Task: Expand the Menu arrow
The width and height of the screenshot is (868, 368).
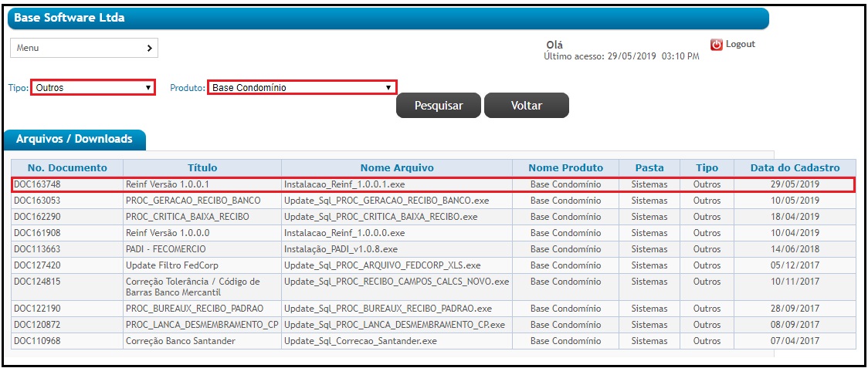Action: [x=150, y=48]
